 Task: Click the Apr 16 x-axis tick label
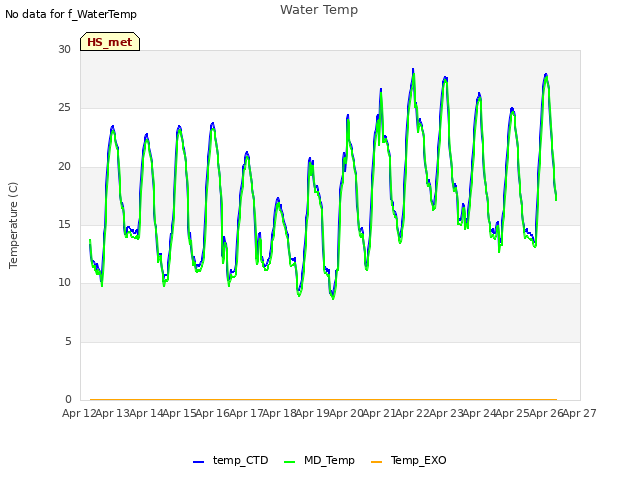pyautogui.click(x=213, y=413)
